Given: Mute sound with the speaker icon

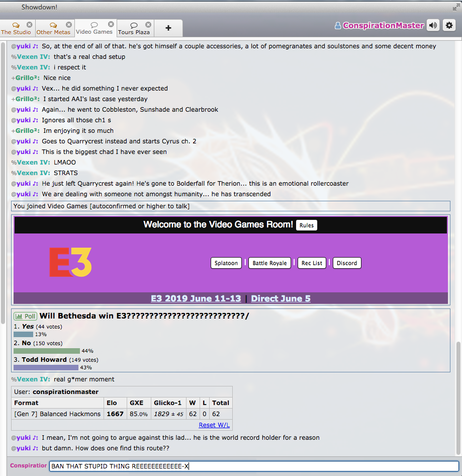Looking at the screenshot, I should click(x=433, y=25).
